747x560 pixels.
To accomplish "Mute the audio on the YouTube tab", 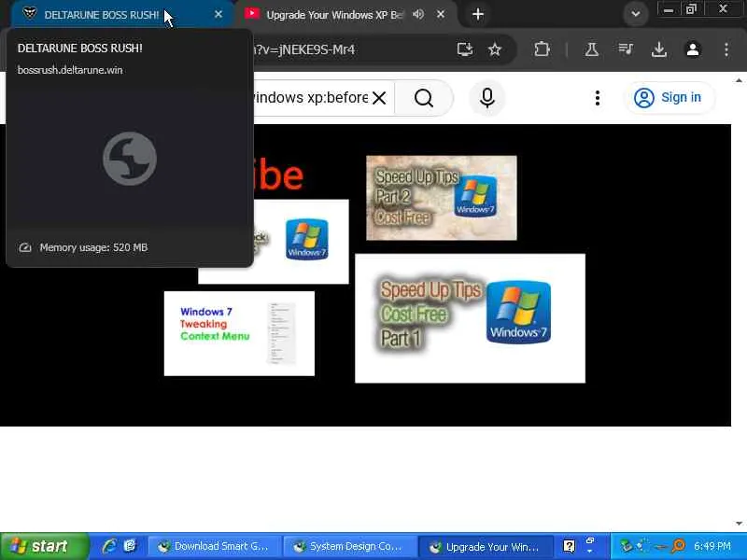I will 418,14.
